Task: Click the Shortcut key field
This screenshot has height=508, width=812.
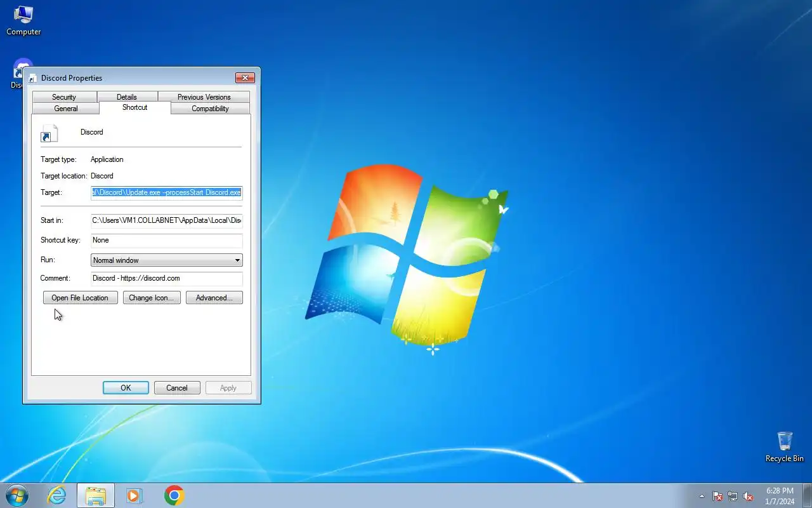Action: click(167, 240)
